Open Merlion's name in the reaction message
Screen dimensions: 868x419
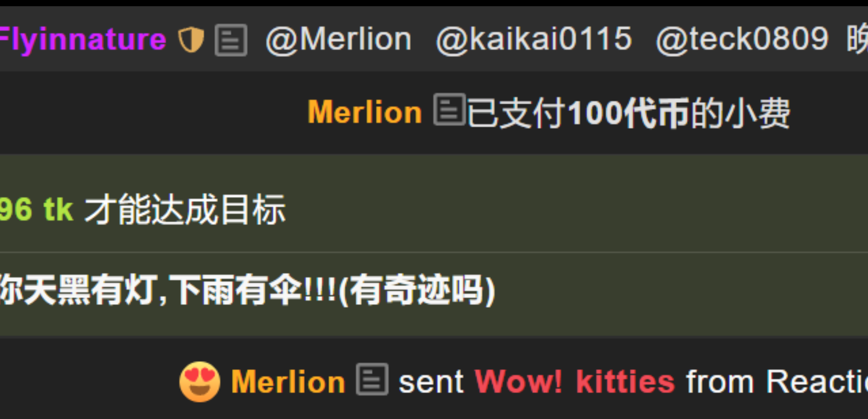click(x=288, y=382)
